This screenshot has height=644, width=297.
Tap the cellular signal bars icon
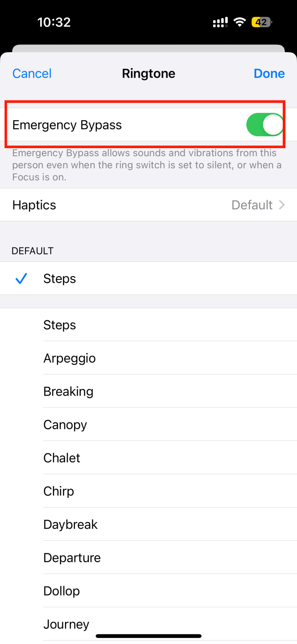pos(220,22)
